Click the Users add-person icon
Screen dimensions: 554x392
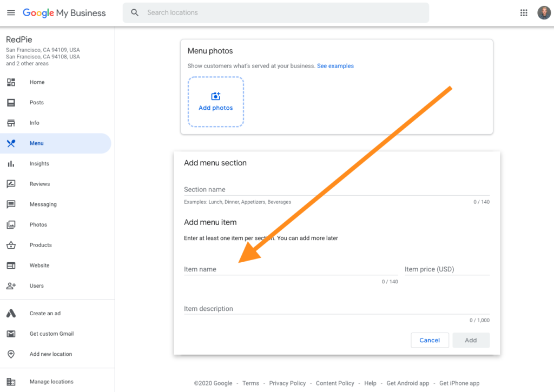tap(11, 286)
